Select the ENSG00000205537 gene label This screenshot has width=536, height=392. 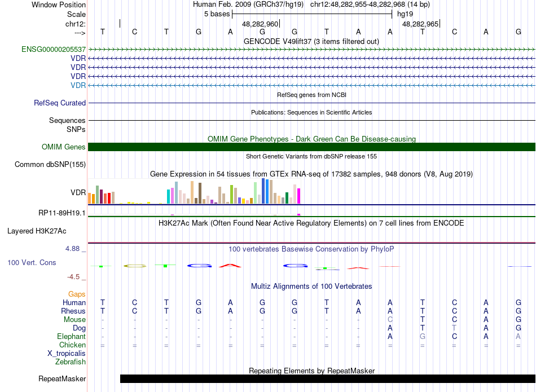coord(54,50)
